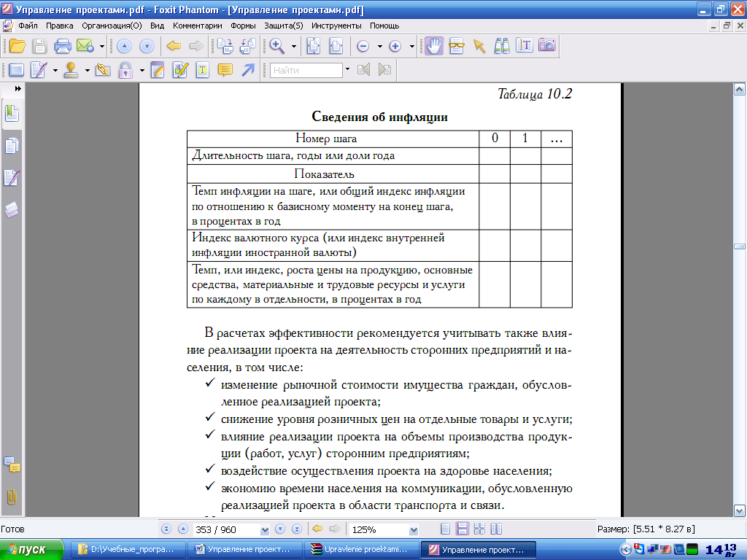Click the scrollbar down arrow
Screen dimensions: 747x560
[x=740, y=511]
